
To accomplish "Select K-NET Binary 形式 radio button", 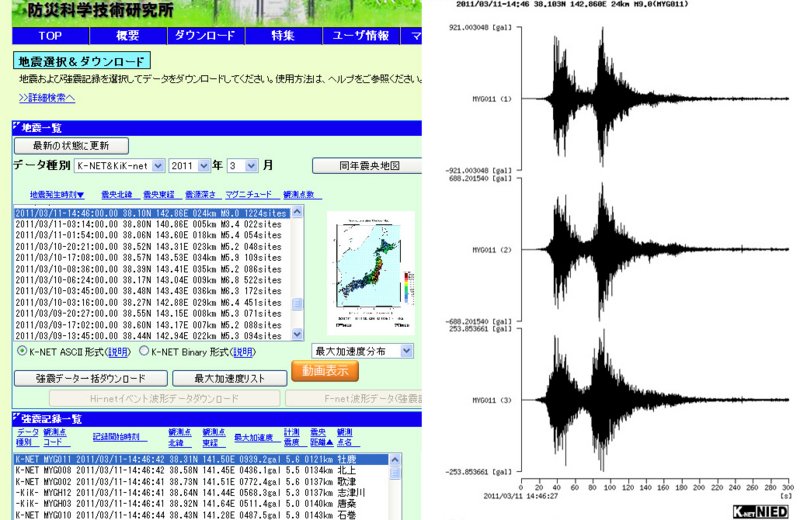I will click(144, 351).
